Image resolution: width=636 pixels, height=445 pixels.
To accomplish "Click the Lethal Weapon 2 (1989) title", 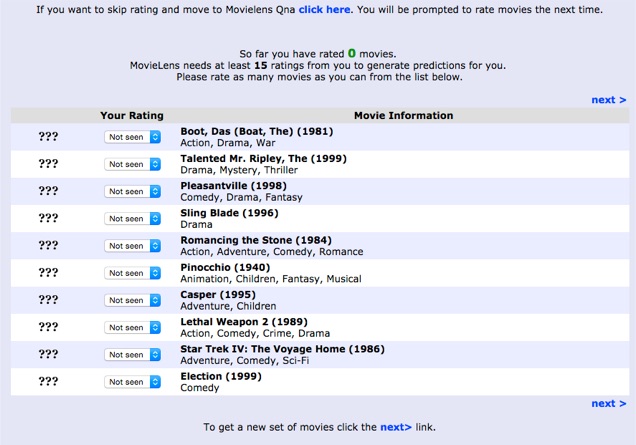I will pyautogui.click(x=244, y=322).
